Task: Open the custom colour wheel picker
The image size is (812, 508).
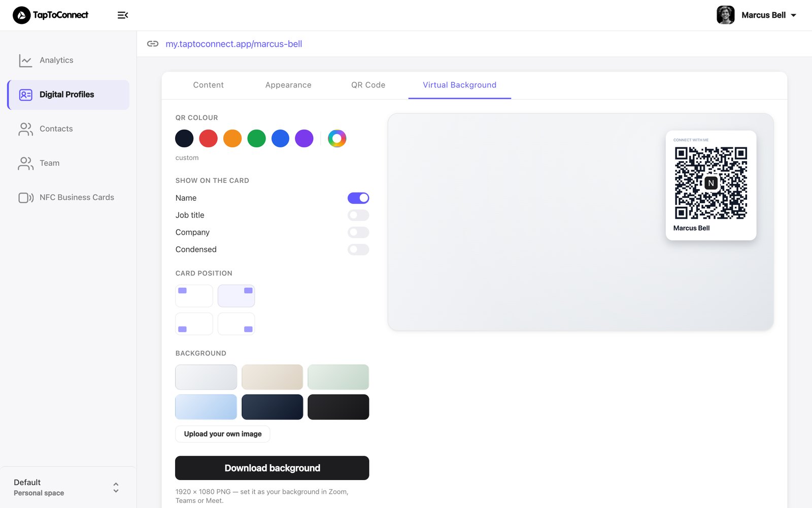Action: pyautogui.click(x=337, y=138)
